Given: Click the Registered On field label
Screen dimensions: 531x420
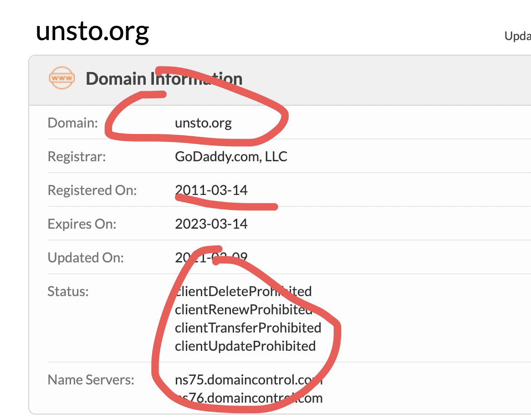Looking at the screenshot, I should 92,190.
